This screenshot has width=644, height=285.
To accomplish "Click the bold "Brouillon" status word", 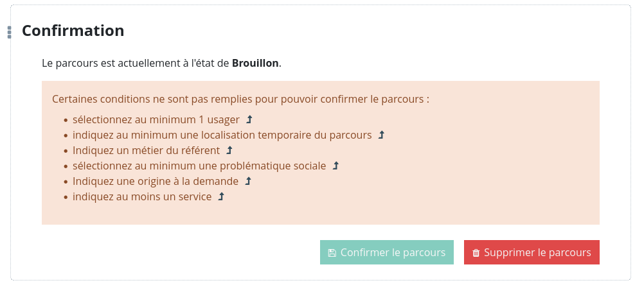I will (256, 64).
